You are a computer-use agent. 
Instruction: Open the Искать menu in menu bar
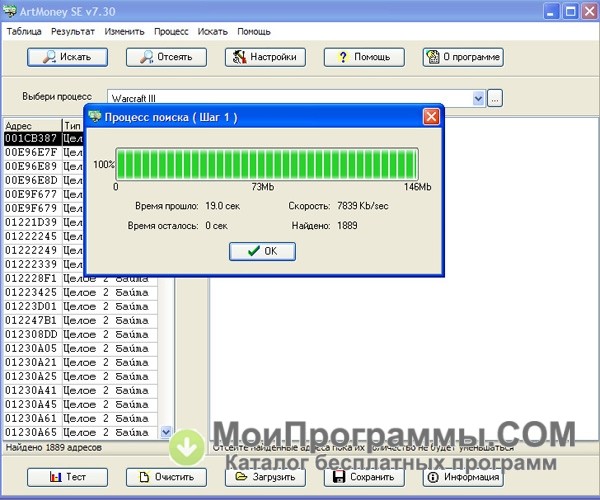click(213, 32)
